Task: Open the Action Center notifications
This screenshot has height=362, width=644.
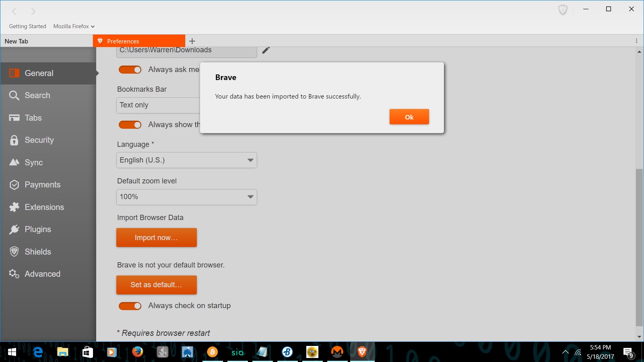Action: [x=628, y=353]
